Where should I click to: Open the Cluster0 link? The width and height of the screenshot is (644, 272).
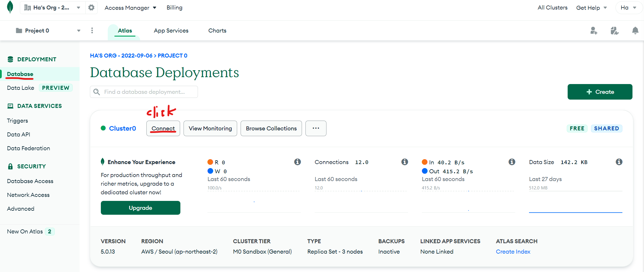122,128
